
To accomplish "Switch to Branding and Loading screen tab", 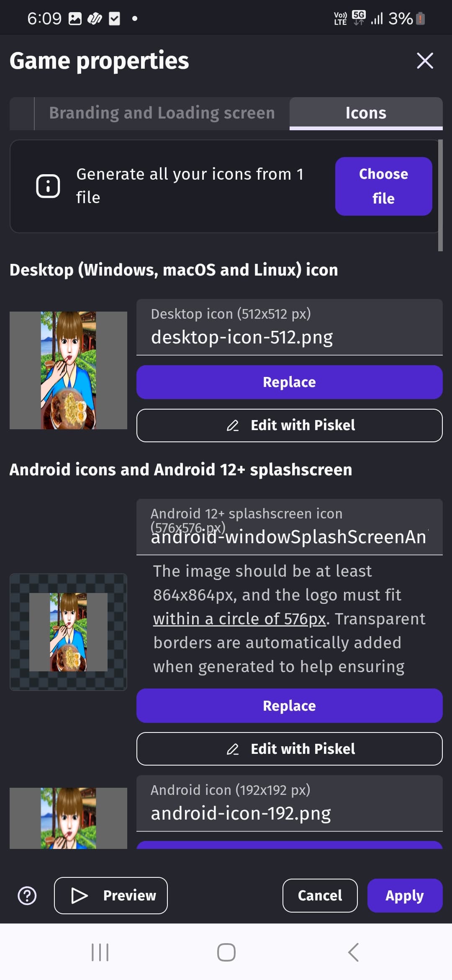I will click(x=162, y=113).
